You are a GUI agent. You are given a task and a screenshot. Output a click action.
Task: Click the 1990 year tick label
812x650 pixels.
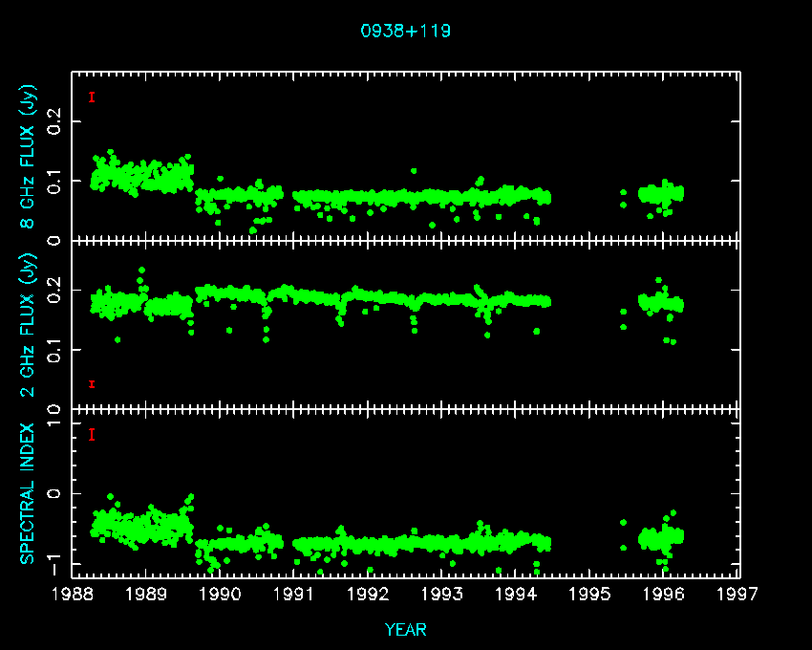click(220, 595)
